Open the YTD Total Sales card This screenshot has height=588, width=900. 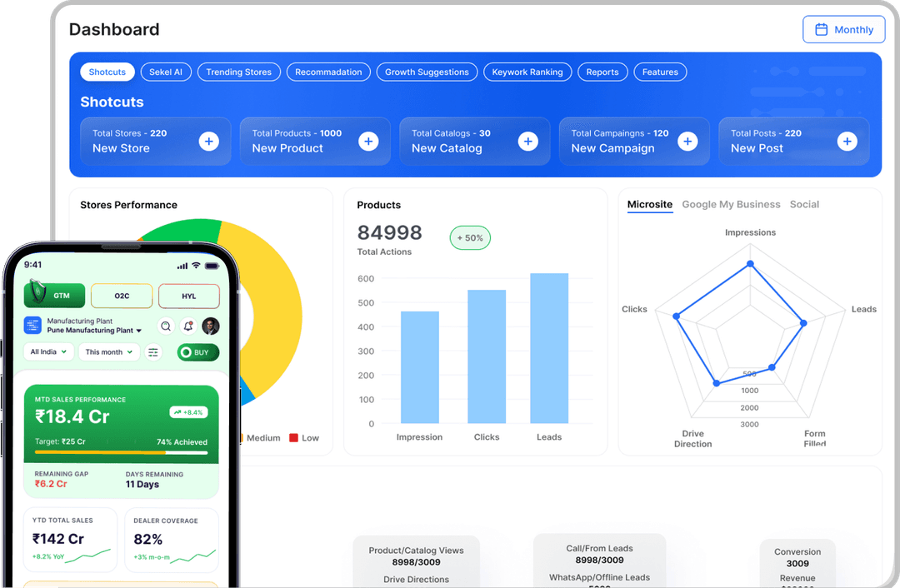tap(71, 540)
